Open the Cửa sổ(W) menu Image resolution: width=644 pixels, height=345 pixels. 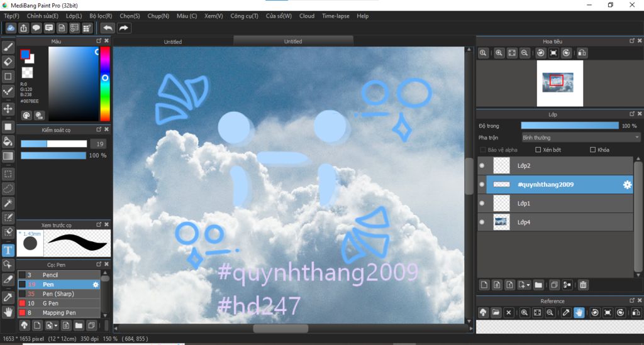[279, 16]
